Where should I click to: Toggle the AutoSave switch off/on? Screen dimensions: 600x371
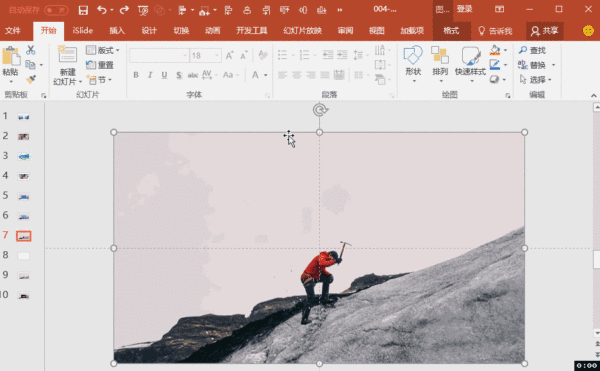pos(56,10)
